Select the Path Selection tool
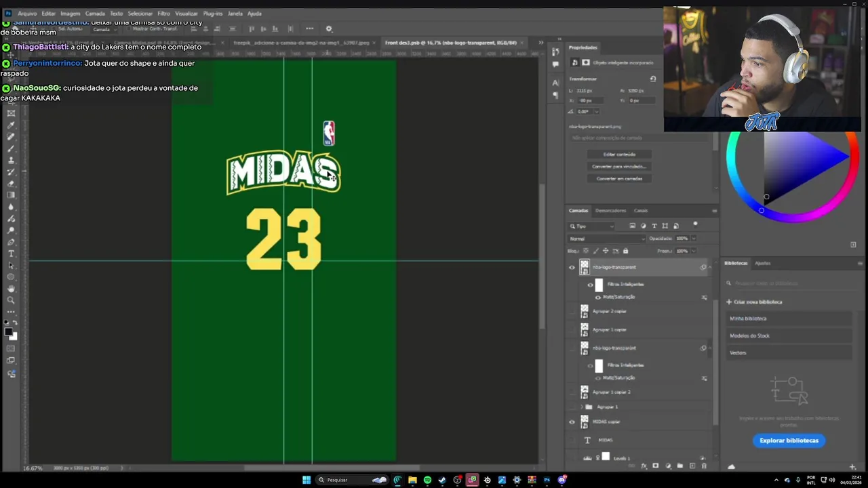Viewport: 868px width, 488px height. [11, 265]
